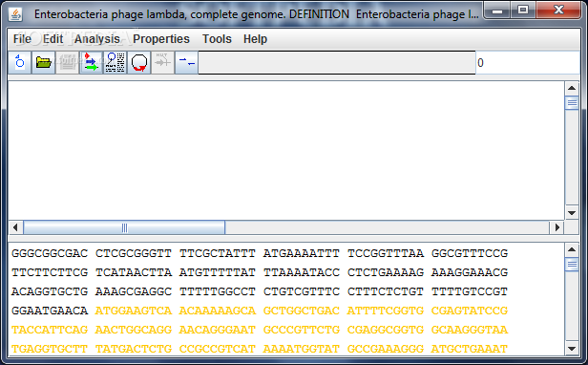Click highlighted sequence block ACAAAAAGCA
Image resolution: width=588 pixels, height=365 pixels.
pos(218,311)
